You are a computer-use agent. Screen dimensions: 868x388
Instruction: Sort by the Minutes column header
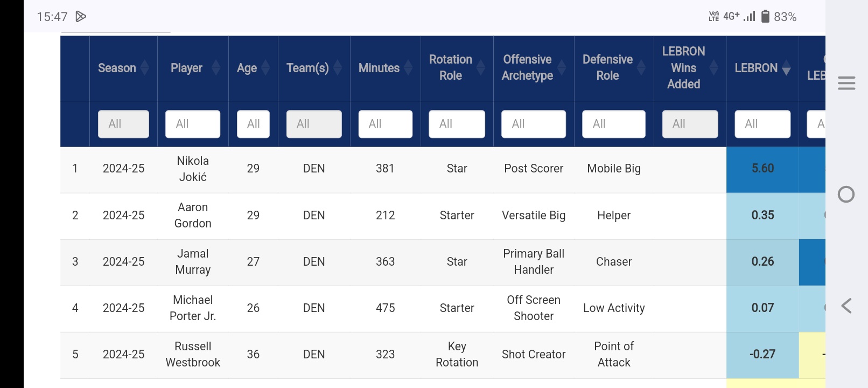[x=379, y=68]
